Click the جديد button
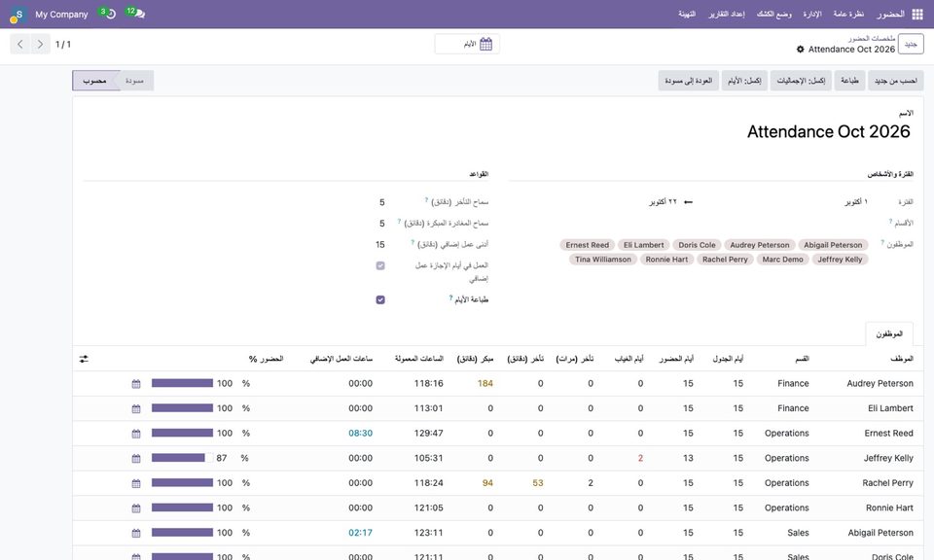The width and height of the screenshot is (934, 560). [x=911, y=45]
